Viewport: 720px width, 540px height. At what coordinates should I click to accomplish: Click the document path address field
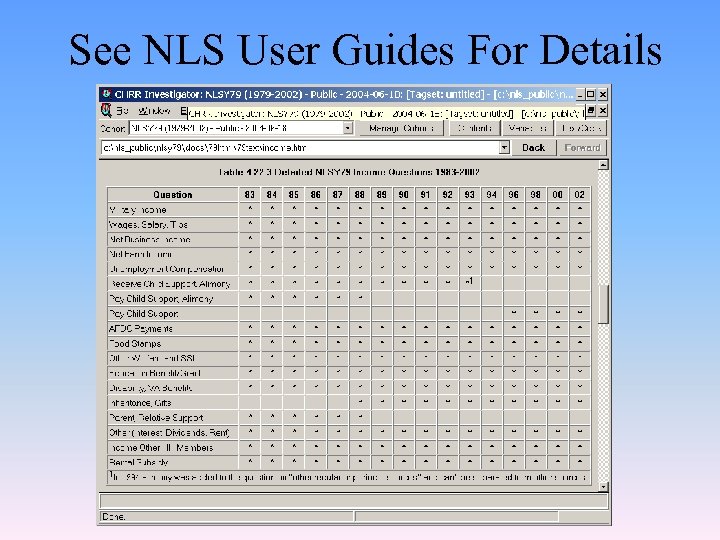[x=300, y=148]
